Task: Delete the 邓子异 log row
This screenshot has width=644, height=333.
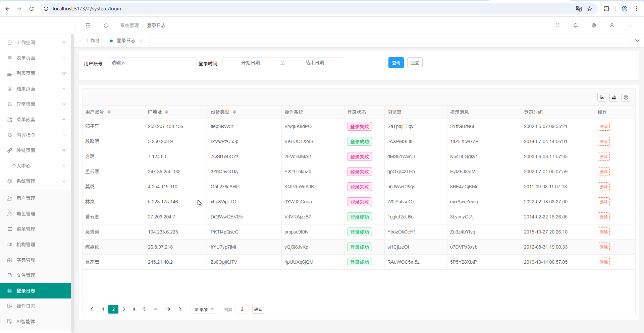Action: [604, 126]
